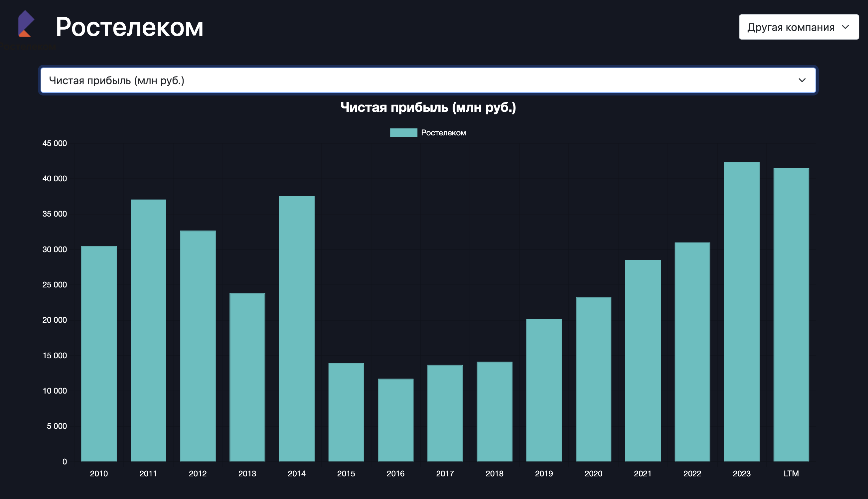Click the "40 000" y-axis value
This screenshot has height=499, width=868.
pos(55,179)
